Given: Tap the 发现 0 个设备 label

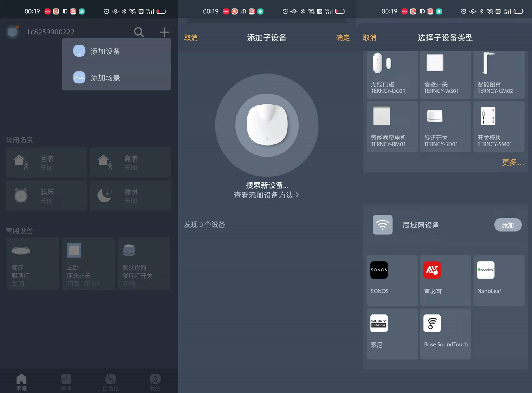Looking at the screenshot, I should [204, 225].
